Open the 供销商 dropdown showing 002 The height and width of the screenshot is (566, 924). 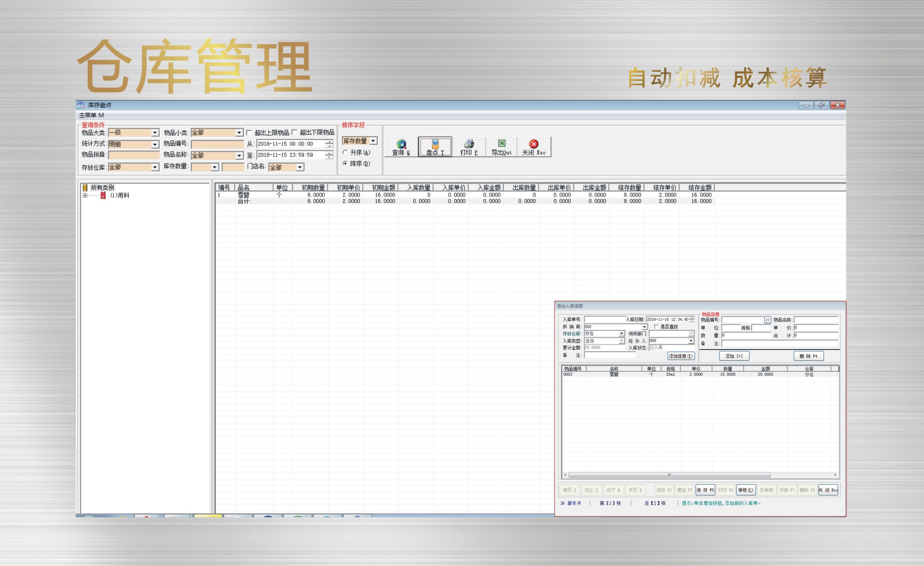(x=645, y=327)
